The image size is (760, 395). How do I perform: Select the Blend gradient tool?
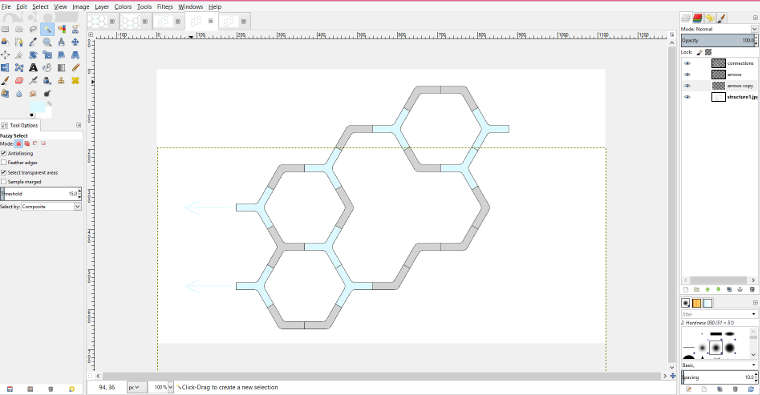62,68
